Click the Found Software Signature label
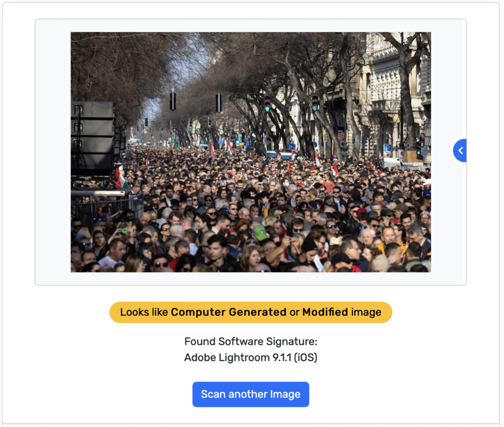Image resolution: width=504 pixels, height=427 pixels. [251, 341]
